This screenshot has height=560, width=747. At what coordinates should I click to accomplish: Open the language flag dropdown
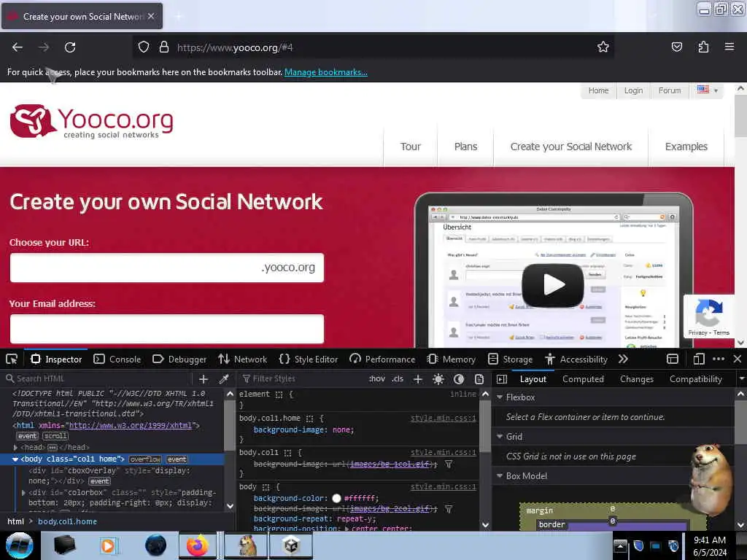coord(707,90)
